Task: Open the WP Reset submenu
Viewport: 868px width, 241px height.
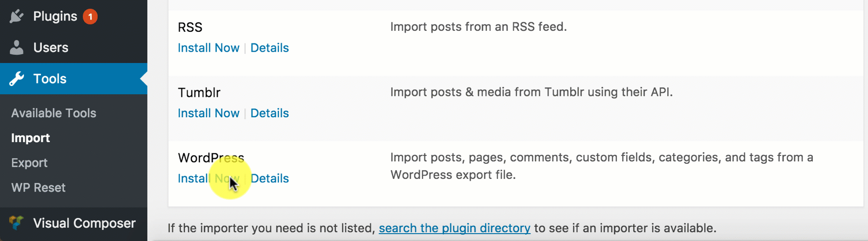Action: (x=38, y=188)
